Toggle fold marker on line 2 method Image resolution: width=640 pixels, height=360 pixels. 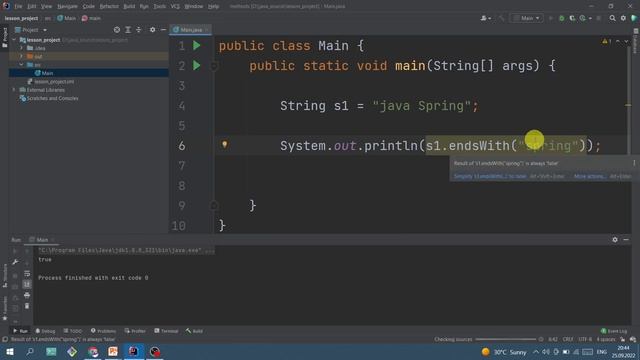(214, 66)
